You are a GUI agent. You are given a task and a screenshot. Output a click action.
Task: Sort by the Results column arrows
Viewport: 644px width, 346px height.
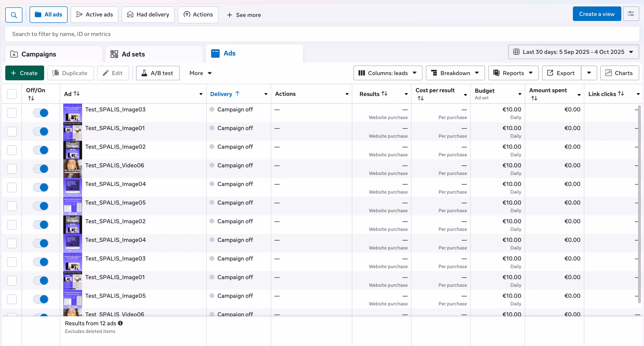[384, 94]
